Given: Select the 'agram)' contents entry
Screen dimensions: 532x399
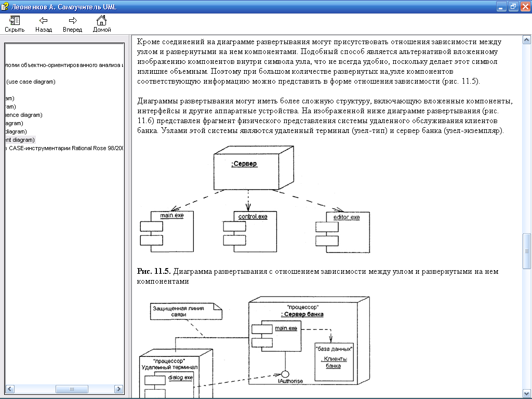Looking at the screenshot, I should (x=14, y=123).
